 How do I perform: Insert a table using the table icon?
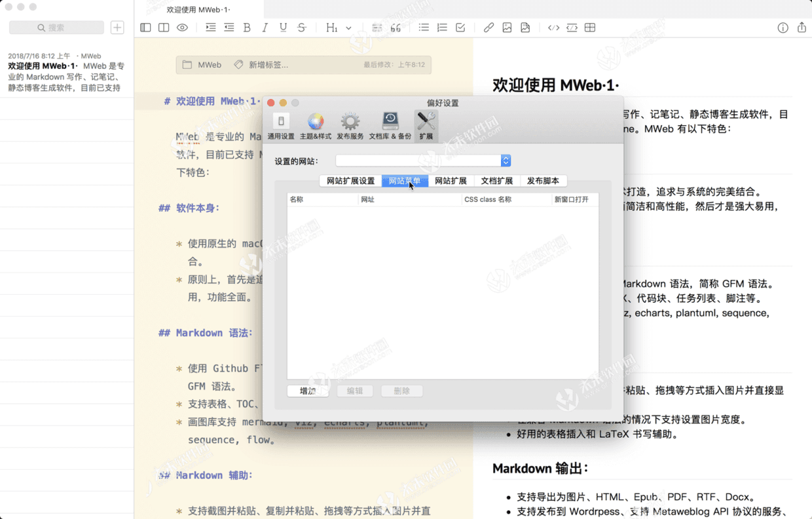pos(590,28)
